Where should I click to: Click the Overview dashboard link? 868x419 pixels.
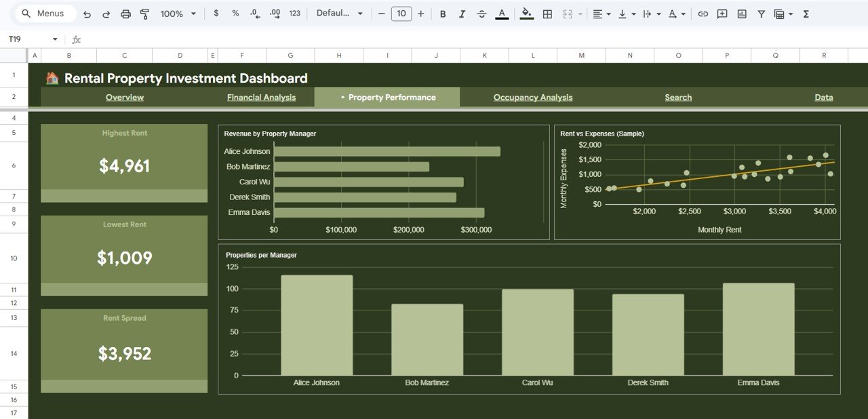pos(125,97)
